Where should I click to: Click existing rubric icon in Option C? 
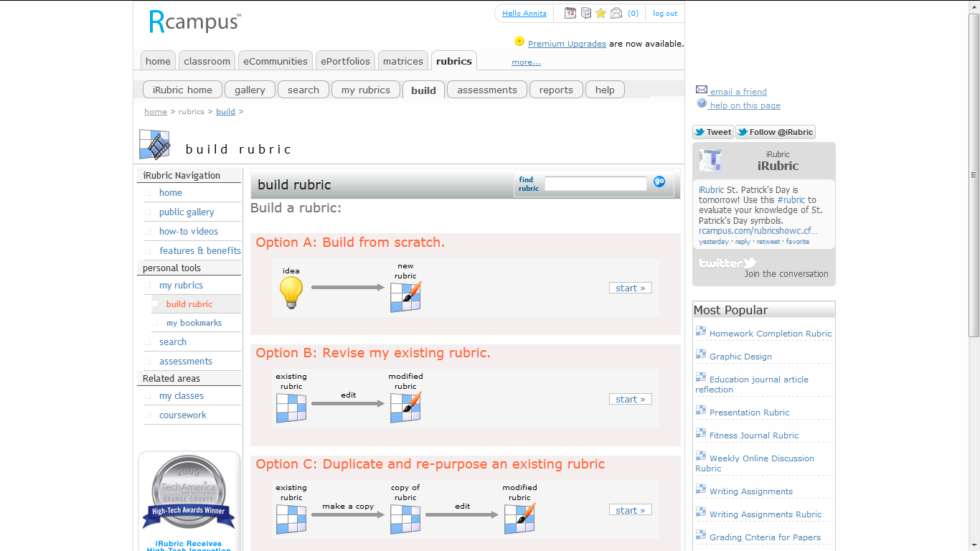coord(291,519)
